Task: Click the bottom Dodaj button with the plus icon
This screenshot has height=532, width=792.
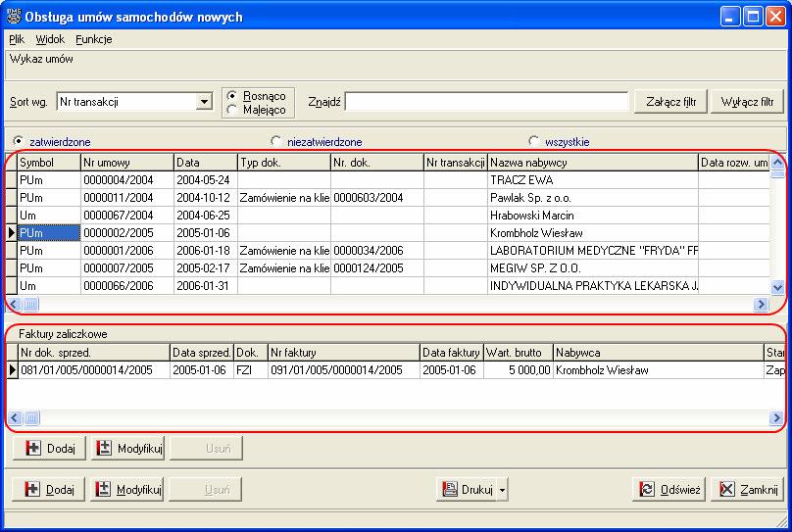Action: (x=48, y=489)
